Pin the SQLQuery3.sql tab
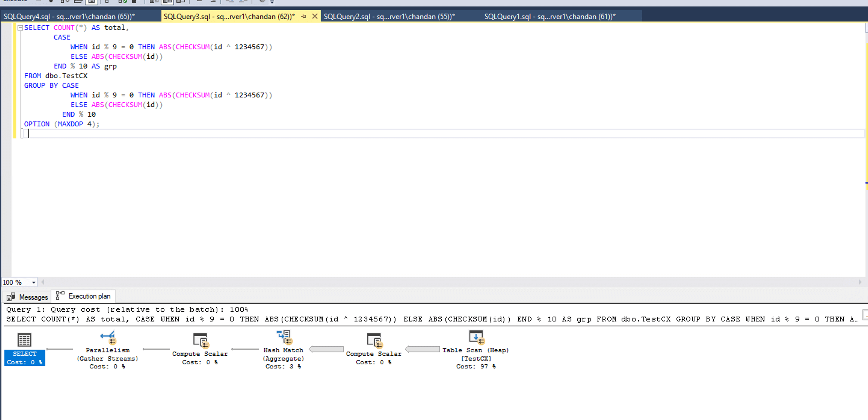 [304, 16]
